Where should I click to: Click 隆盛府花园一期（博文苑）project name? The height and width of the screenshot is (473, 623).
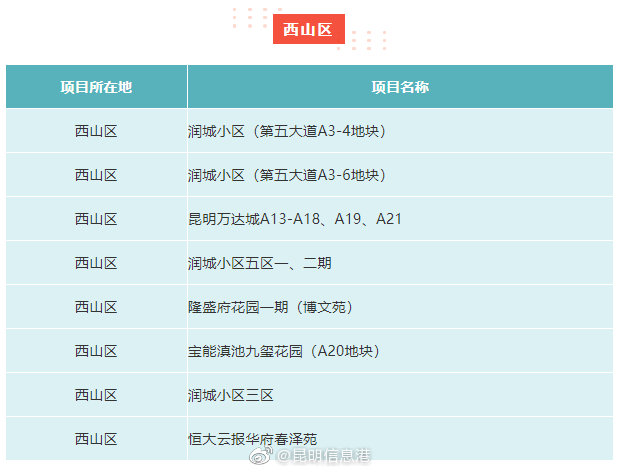point(271,307)
